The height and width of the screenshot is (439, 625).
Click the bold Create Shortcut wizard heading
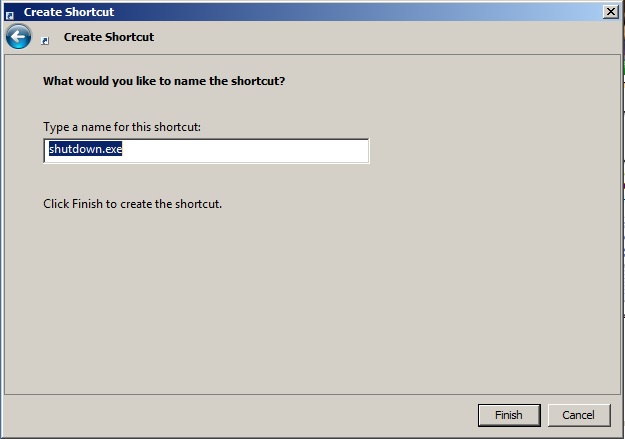(x=109, y=37)
